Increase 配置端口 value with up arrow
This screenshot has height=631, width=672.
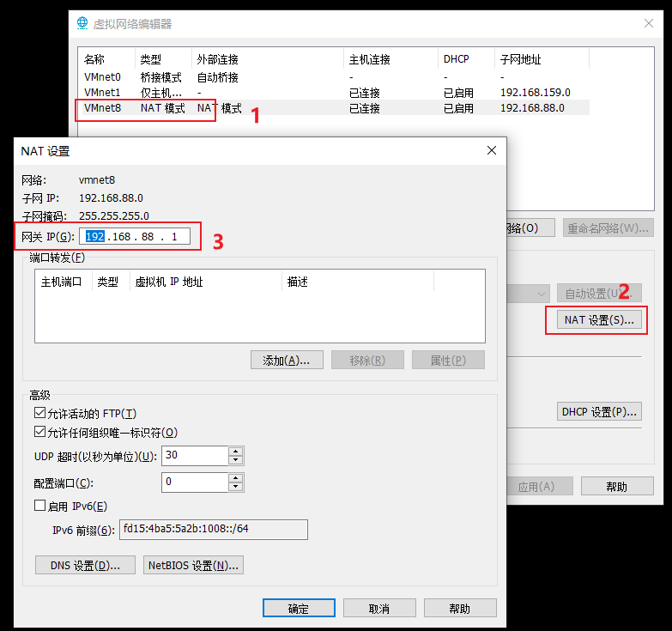click(x=236, y=478)
